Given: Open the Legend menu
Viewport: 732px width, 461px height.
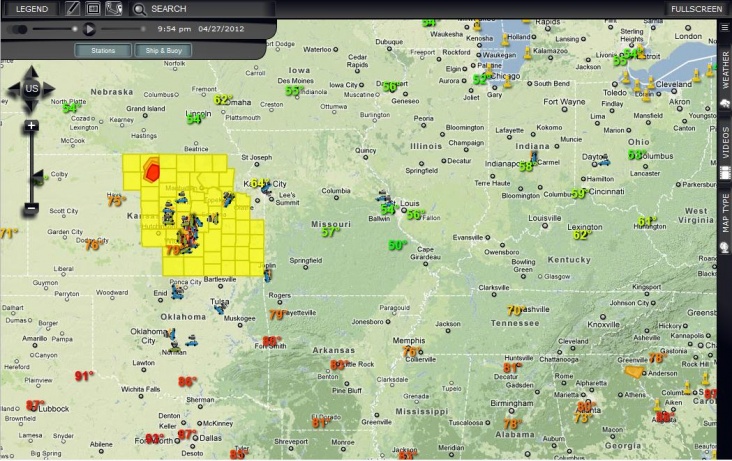Looking at the screenshot, I should tap(31, 9).
